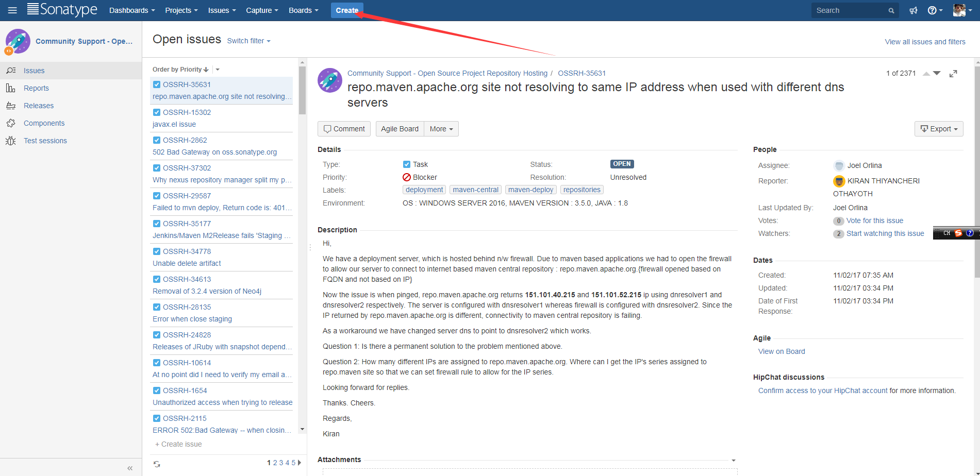Click the KIRAN THIYANCHERI reporter avatar
Screen dimensions: 980x476
(839, 181)
